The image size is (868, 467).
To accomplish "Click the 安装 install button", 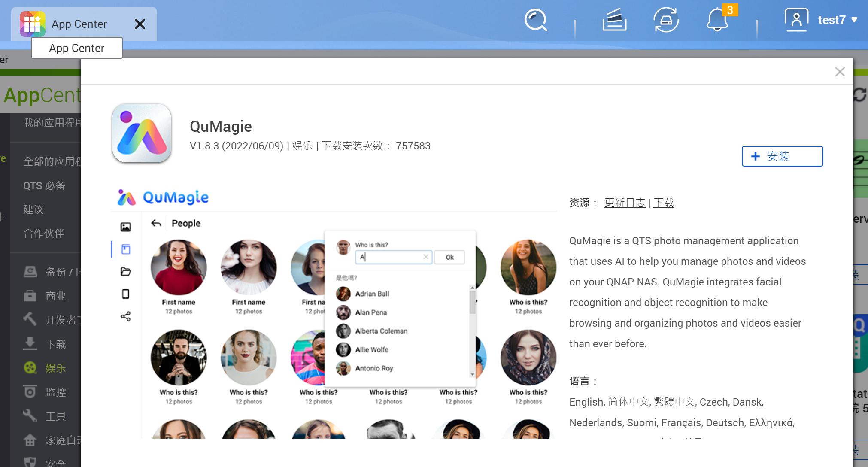I will pyautogui.click(x=782, y=156).
